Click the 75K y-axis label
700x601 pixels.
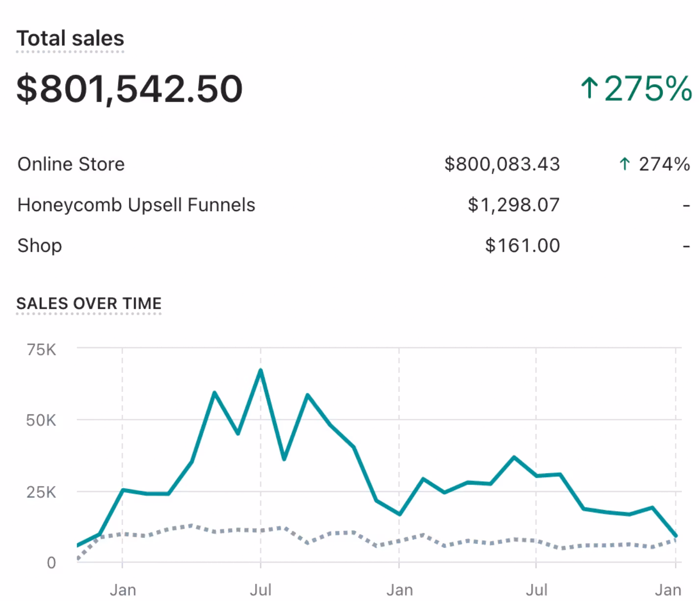42,350
